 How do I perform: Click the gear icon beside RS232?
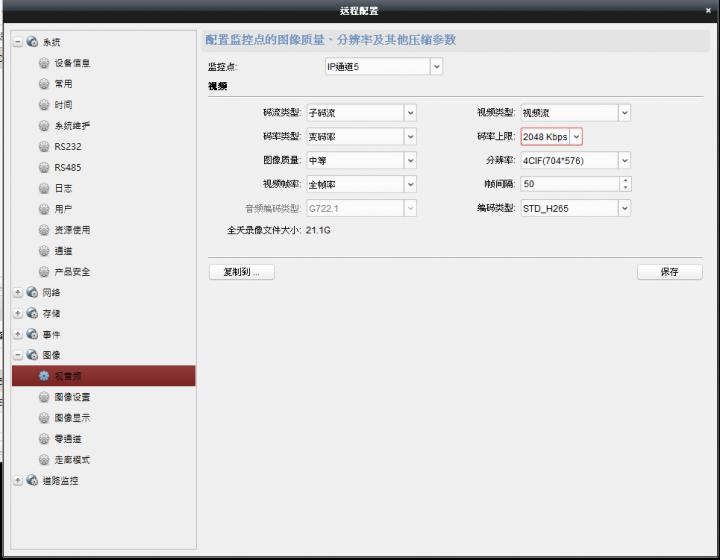pos(44,146)
